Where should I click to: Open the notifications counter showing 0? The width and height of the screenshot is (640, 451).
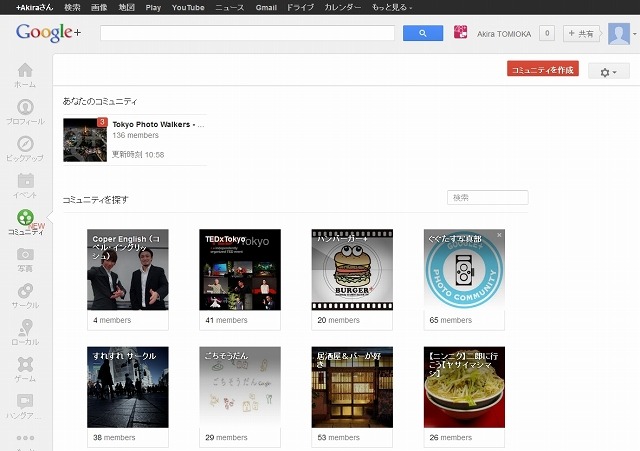coord(547,33)
